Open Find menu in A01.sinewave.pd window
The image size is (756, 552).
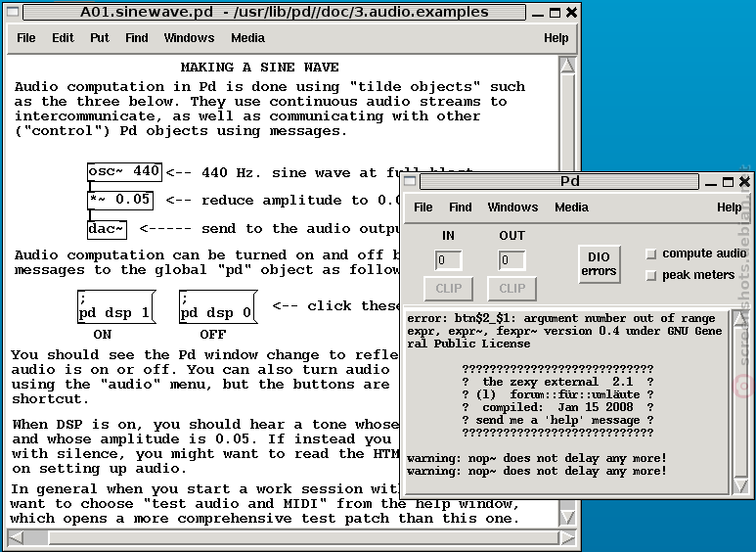coord(137,38)
